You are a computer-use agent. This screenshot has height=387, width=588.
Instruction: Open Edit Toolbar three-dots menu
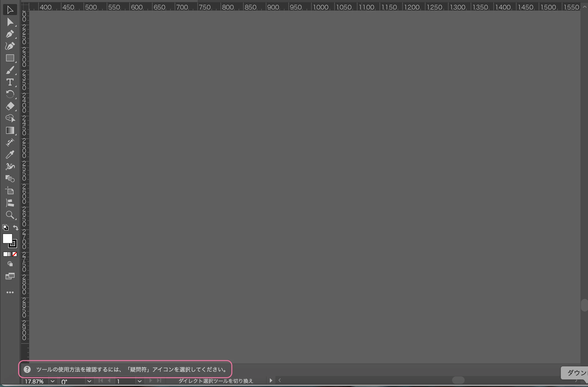click(x=10, y=292)
